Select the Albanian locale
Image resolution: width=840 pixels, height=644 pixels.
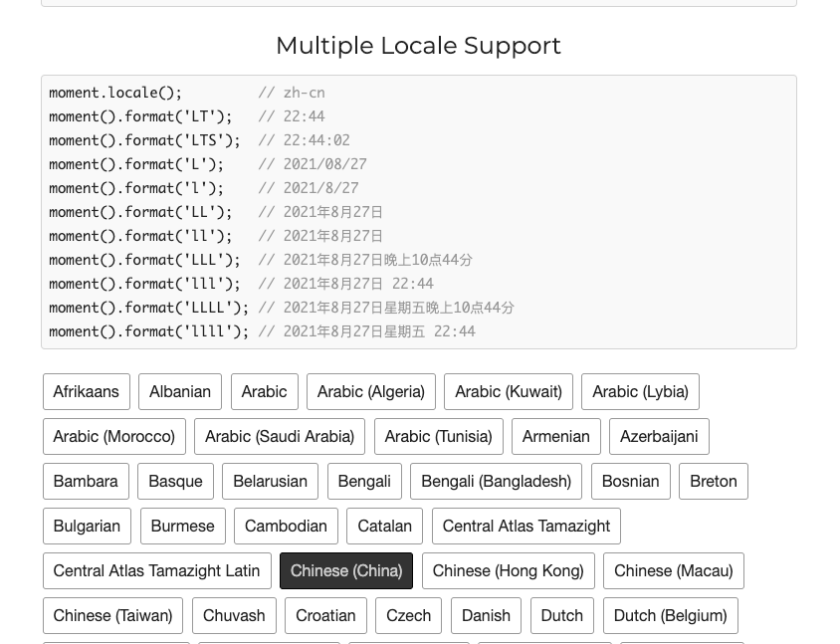(180, 391)
